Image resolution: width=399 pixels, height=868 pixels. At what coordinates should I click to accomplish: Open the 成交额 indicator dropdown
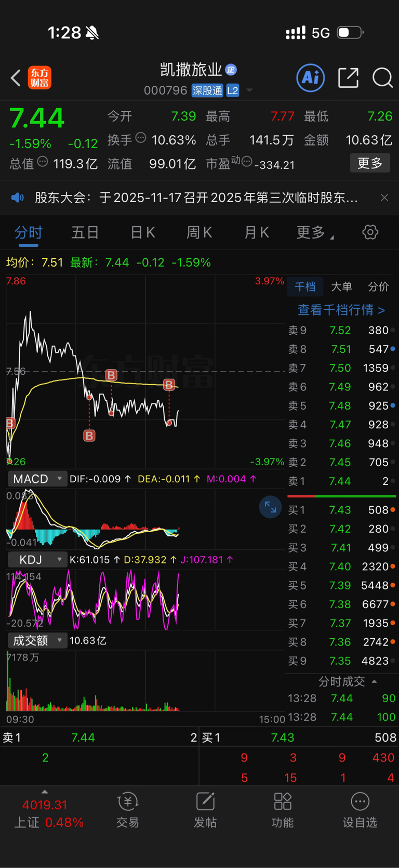[37, 640]
